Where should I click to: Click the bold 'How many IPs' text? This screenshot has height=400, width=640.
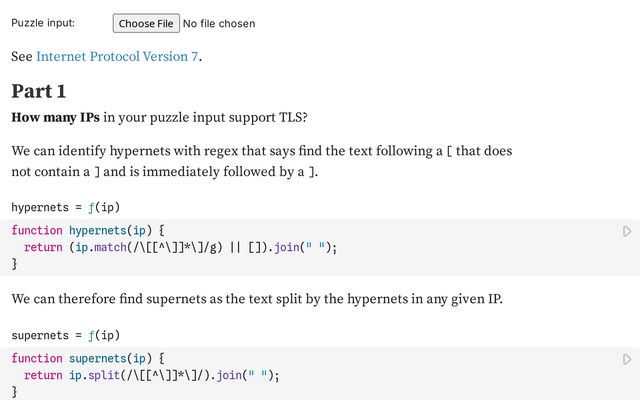[55, 118]
